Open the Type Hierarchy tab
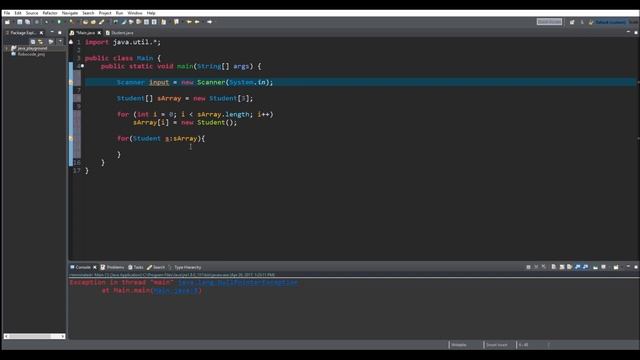The width and height of the screenshot is (640, 360). click(x=188, y=267)
